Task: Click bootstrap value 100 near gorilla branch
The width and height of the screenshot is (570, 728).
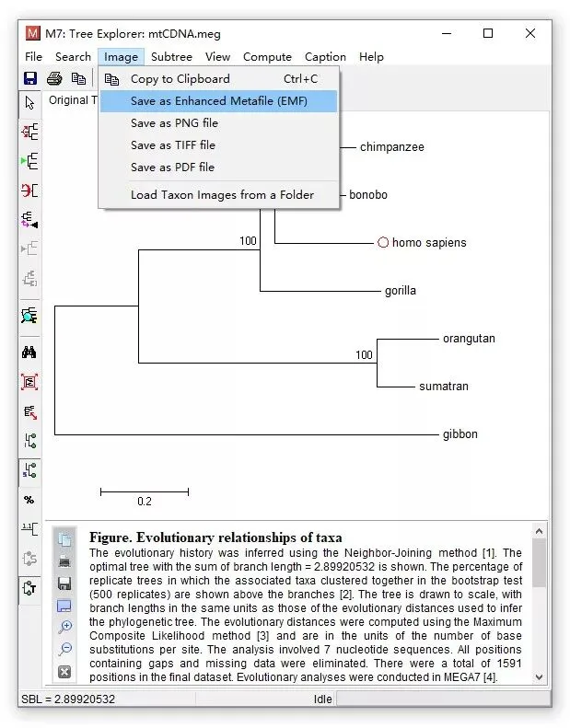Action: (x=248, y=241)
